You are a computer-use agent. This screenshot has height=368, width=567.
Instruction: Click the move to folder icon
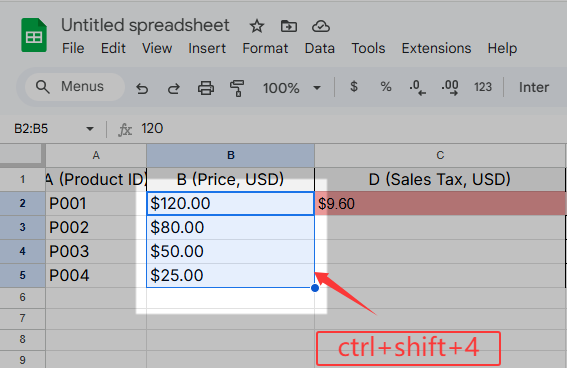click(x=289, y=26)
